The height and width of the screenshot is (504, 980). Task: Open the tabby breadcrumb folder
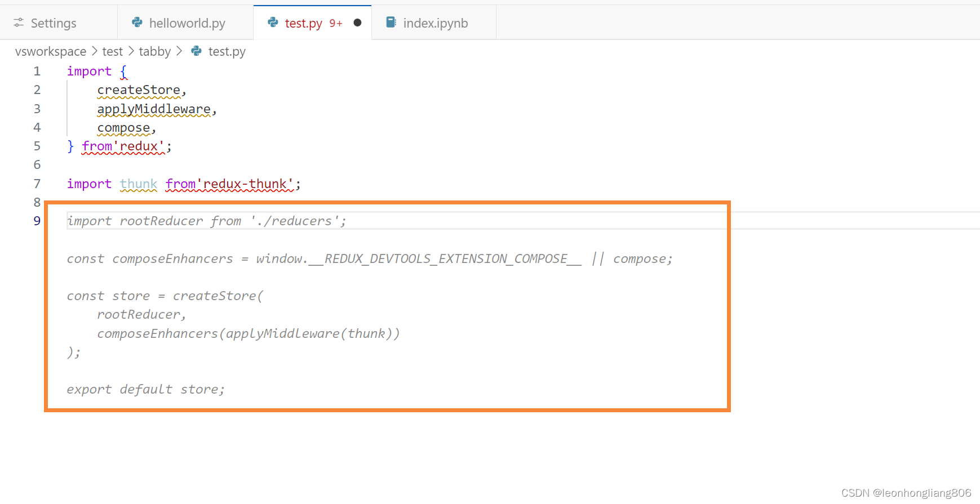point(154,52)
